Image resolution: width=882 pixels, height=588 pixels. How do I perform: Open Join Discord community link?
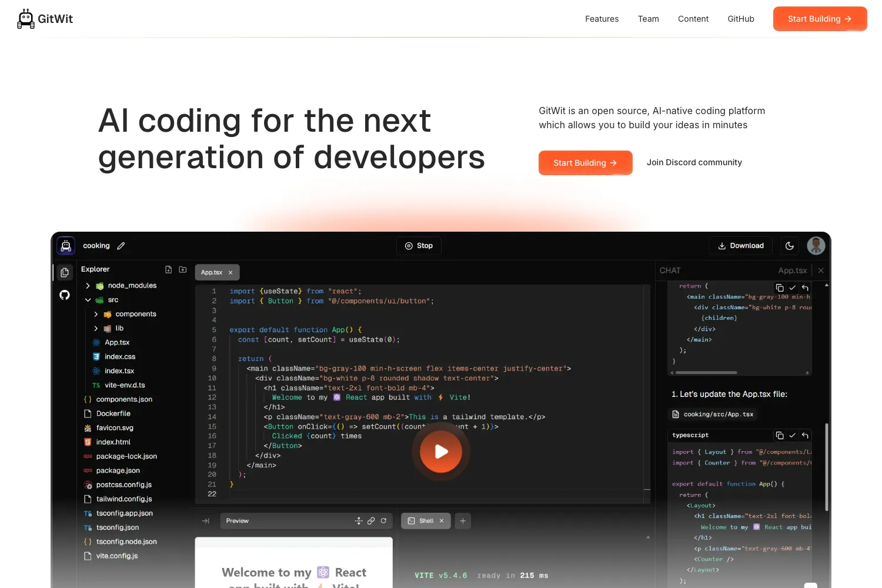(694, 162)
